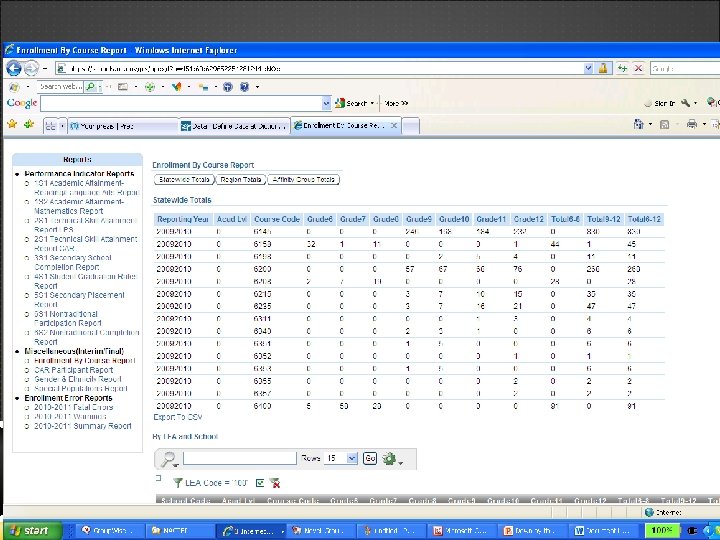The width and height of the screenshot is (720, 540).
Task: Click the green circular toolbar icon
Action: [150, 86]
